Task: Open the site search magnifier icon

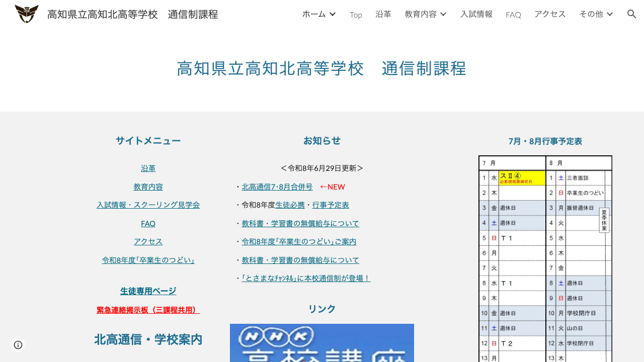Action: tap(632, 14)
